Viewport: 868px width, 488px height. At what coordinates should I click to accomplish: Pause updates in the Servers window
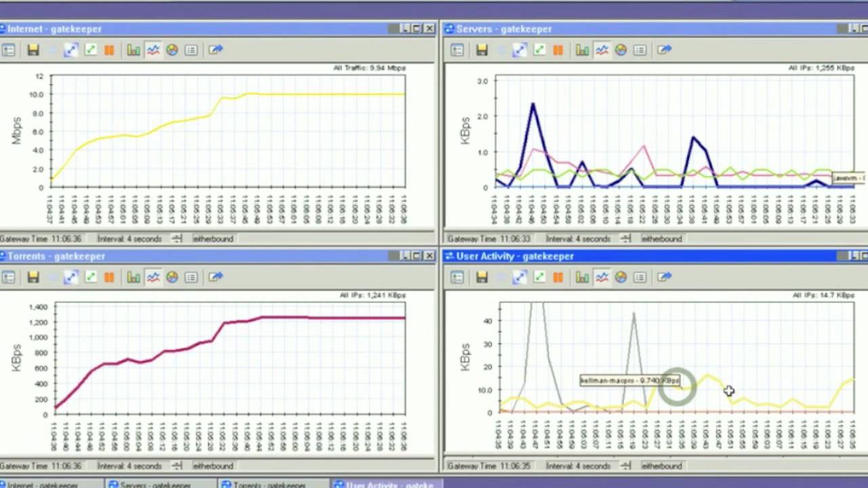(x=558, y=50)
